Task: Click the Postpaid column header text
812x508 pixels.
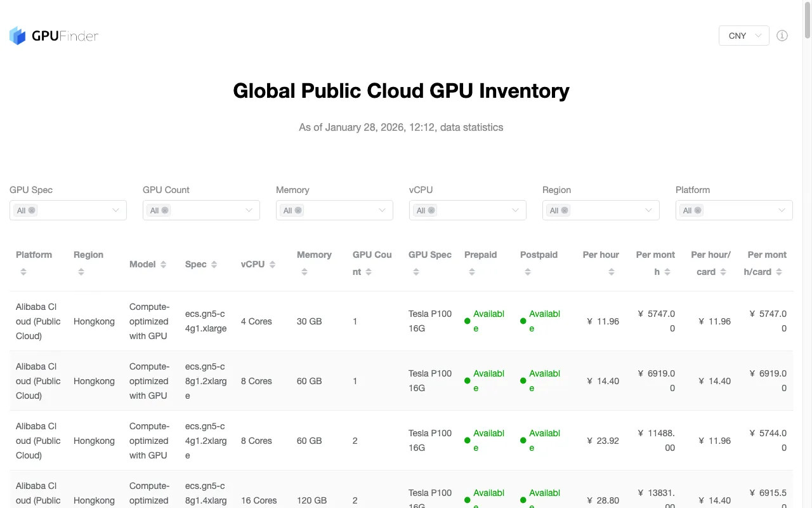Action: (539, 255)
